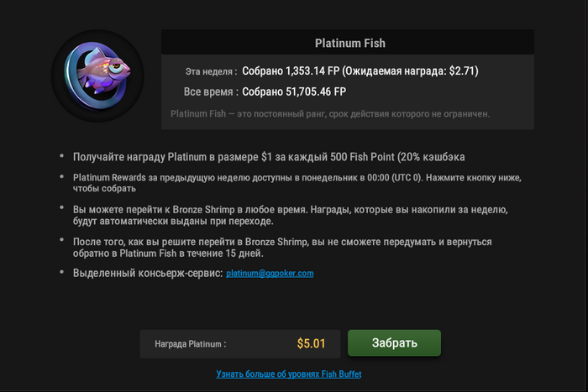Click the Все время label
Viewport: 588px width, 392px height.
(211, 91)
